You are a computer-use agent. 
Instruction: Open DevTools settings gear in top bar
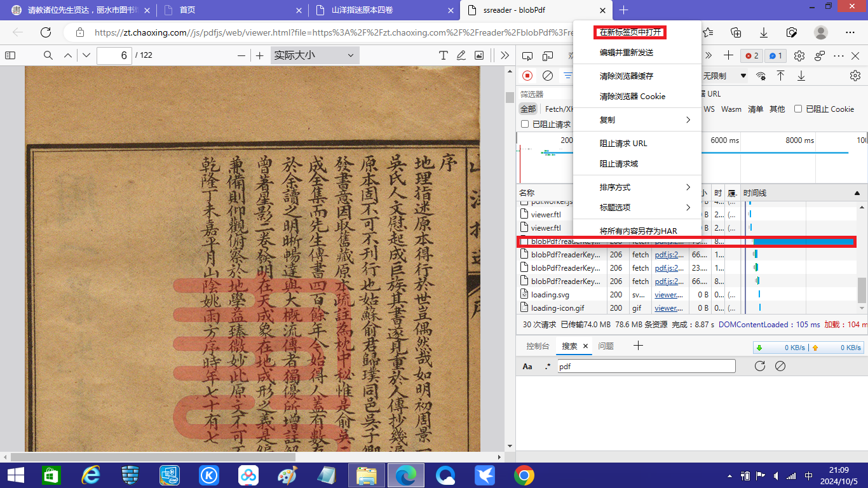(x=799, y=56)
